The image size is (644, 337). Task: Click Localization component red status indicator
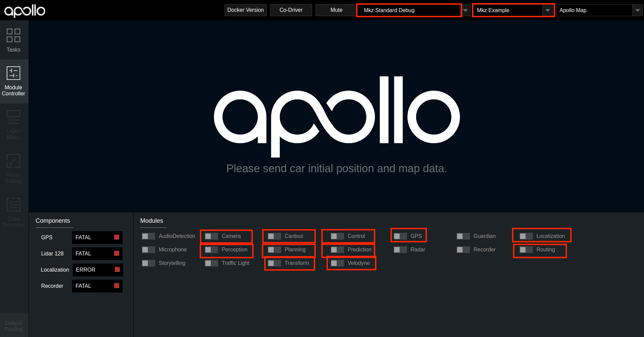click(x=117, y=270)
